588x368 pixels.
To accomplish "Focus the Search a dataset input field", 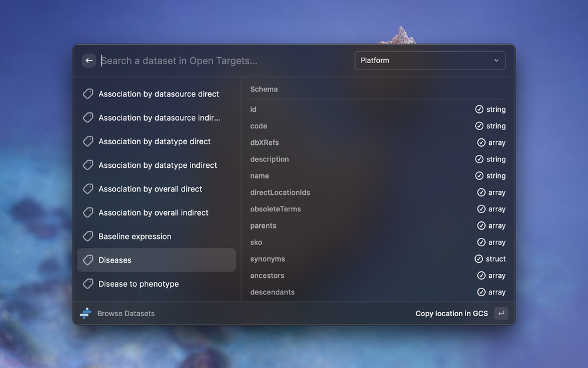I will click(223, 61).
